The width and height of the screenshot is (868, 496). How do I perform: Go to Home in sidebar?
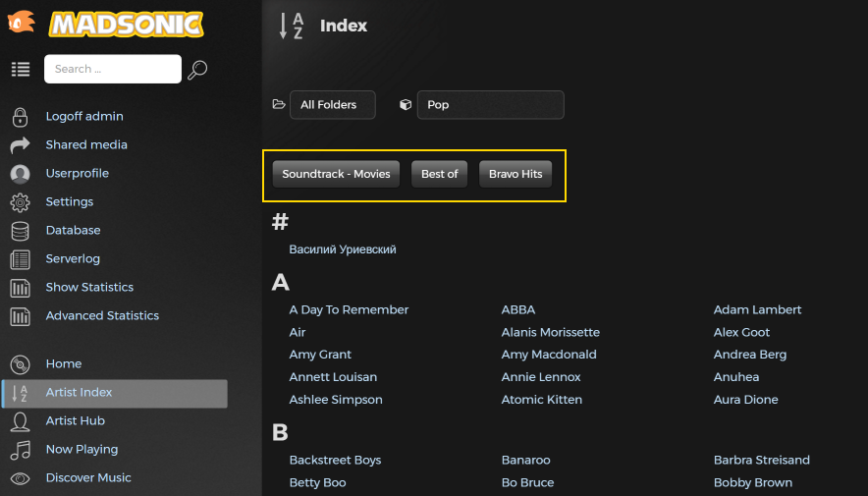point(64,363)
